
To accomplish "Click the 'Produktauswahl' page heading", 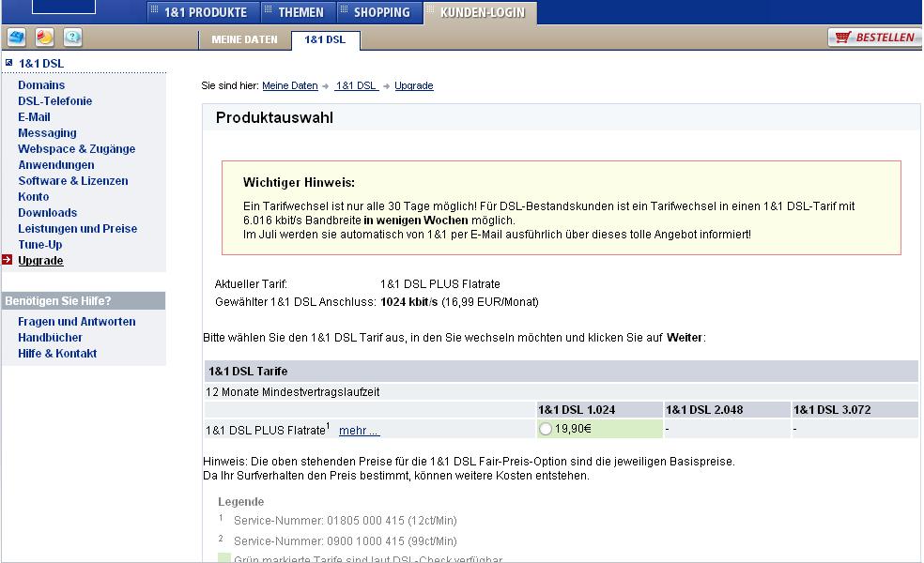I will 274,117.
